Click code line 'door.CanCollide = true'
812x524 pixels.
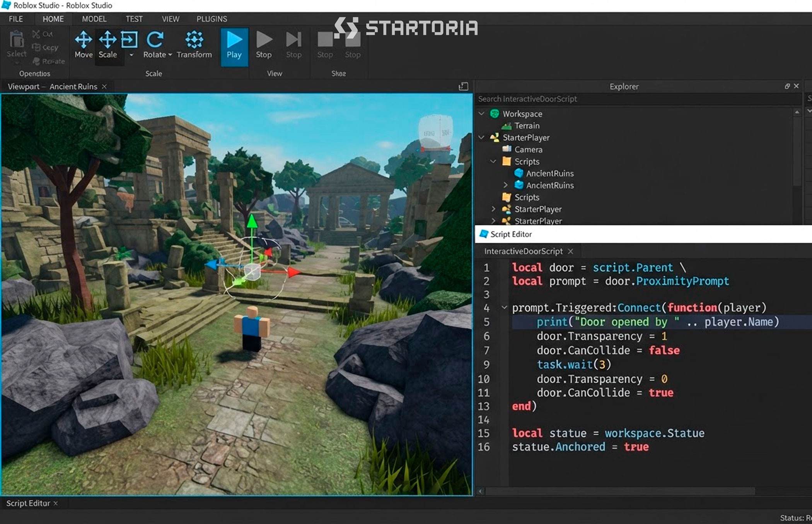(605, 393)
